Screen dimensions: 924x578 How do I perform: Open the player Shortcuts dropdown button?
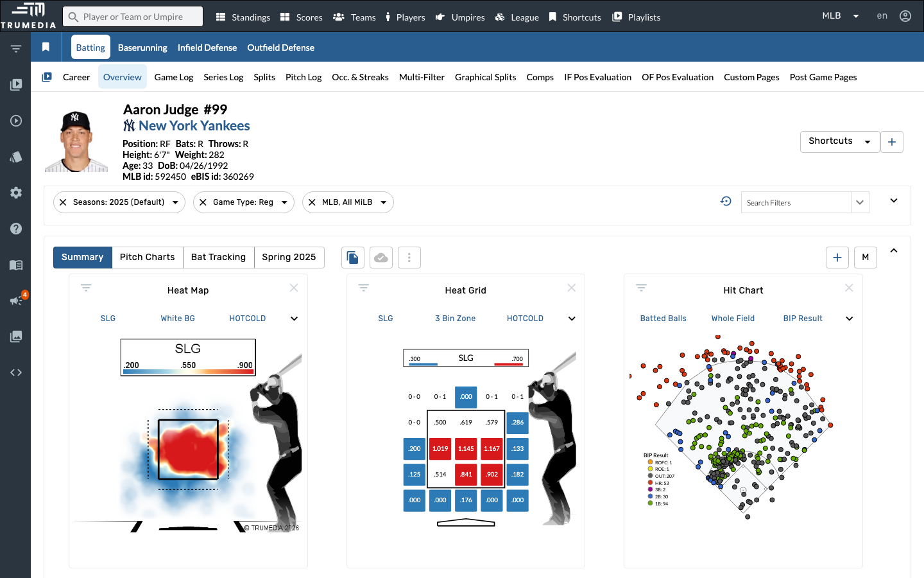pos(839,141)
